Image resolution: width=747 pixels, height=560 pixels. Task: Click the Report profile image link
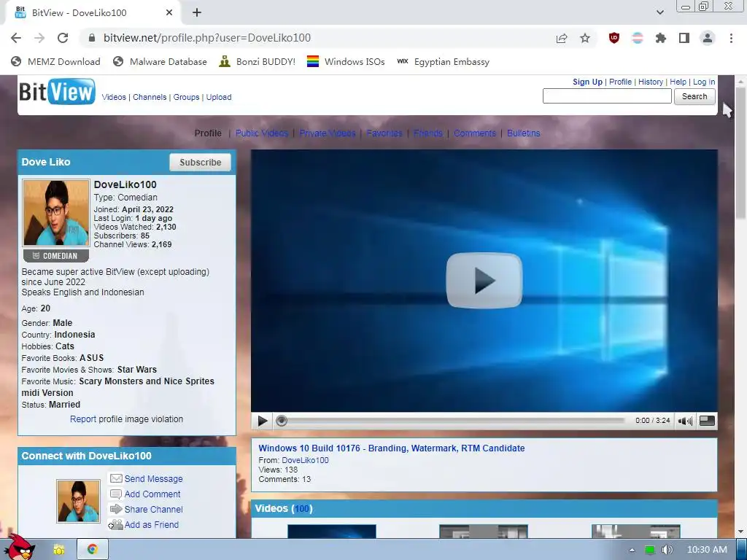(83, 419)
